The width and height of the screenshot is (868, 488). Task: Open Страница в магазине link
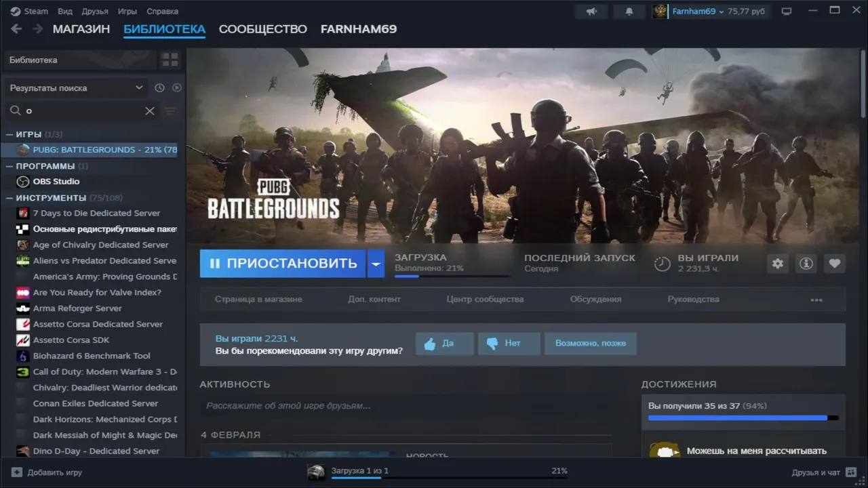pos(258,299)
